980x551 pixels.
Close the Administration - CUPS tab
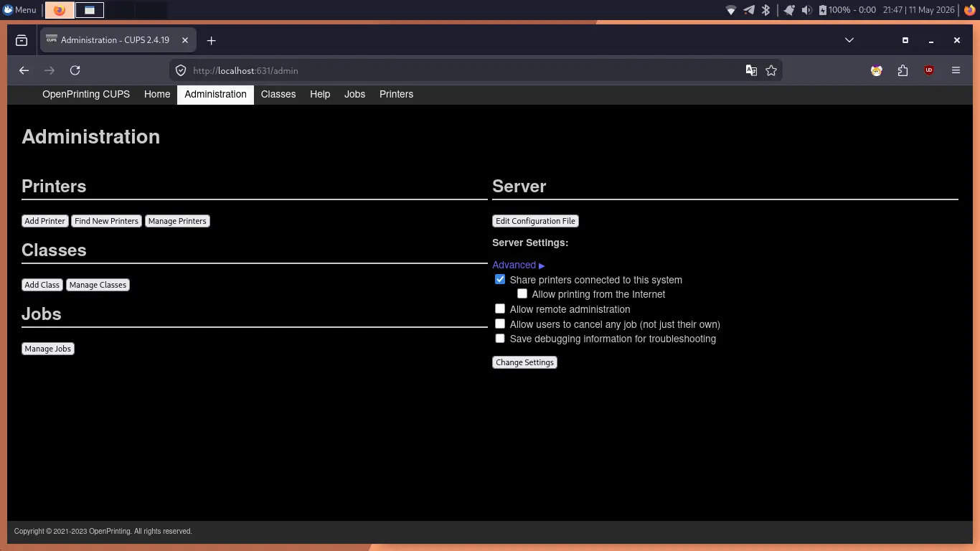click(184, 41)
